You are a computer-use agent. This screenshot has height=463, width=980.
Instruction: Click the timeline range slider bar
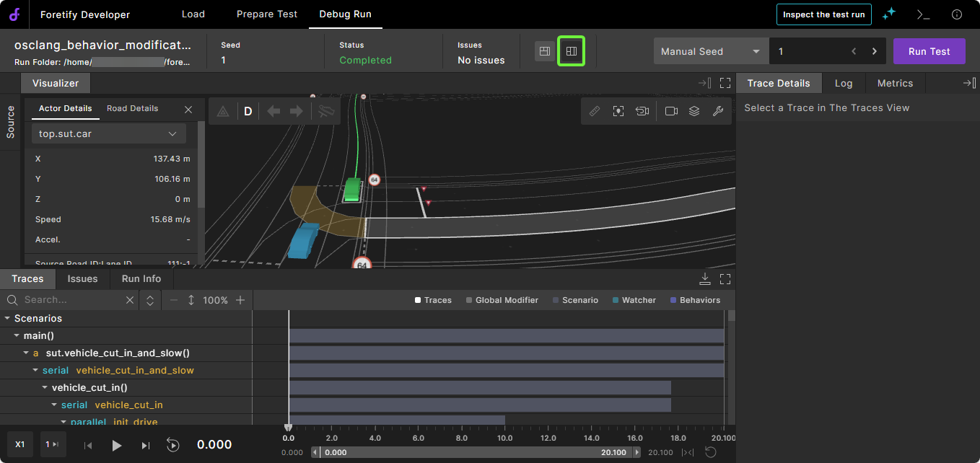point(476,452)
